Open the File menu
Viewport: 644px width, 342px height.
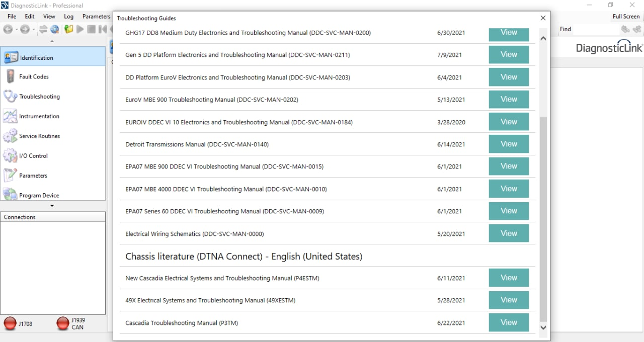(x=12, y=16)
